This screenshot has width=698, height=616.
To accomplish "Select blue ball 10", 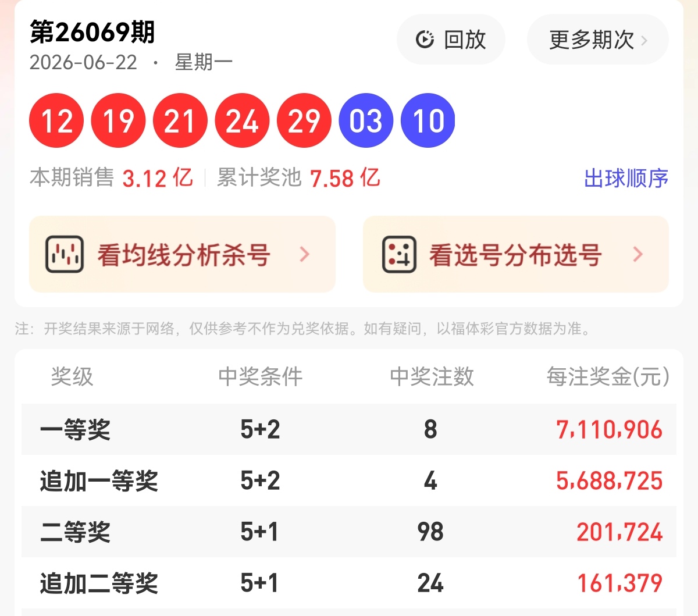I will 428,120.
